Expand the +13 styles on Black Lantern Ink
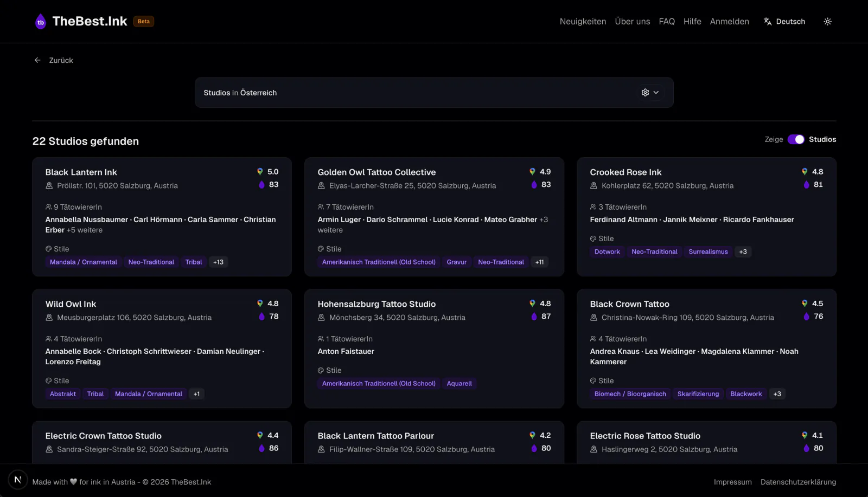Screen dimensions: 868x497 point(218,262)
